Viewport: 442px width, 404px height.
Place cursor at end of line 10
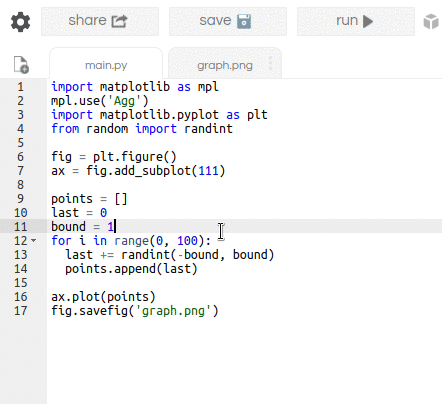pyautogui.click(x=107, y=213)
